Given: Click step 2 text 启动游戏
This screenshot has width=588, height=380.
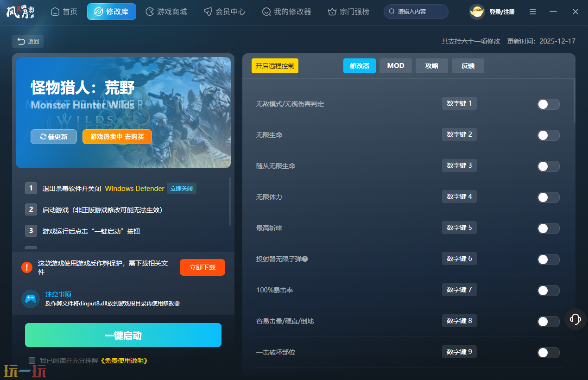Looking at the screenshot, I should (102, 210).
